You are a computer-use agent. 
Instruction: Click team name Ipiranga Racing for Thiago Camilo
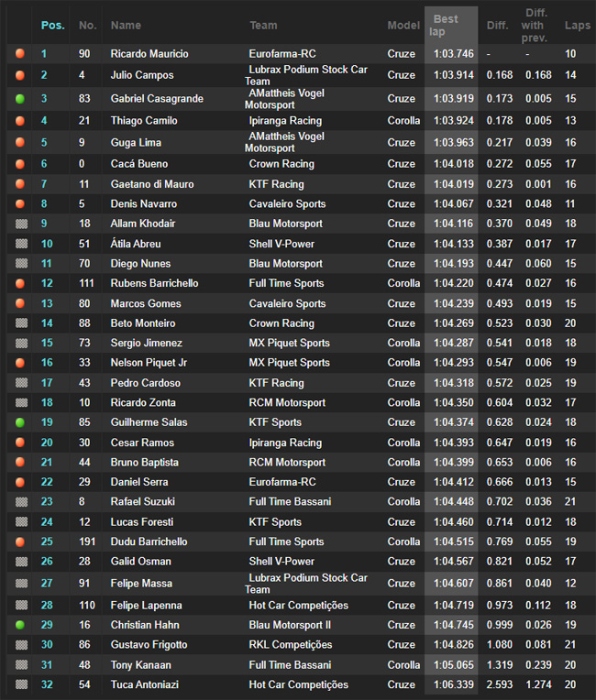(285, 121)
